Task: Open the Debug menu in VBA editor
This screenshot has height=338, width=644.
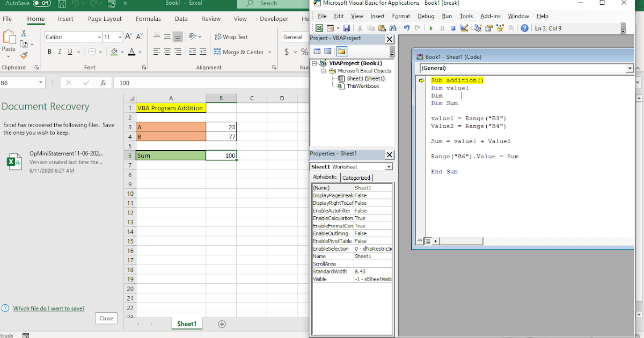Action: point(426,16)
